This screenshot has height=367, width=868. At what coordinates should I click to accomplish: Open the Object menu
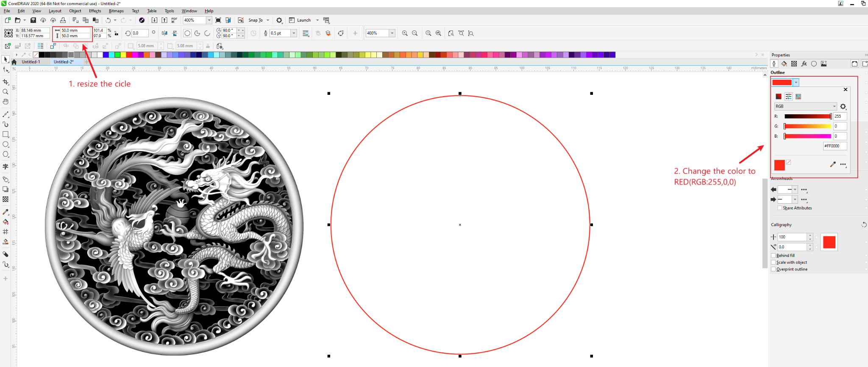pos(75,11)
